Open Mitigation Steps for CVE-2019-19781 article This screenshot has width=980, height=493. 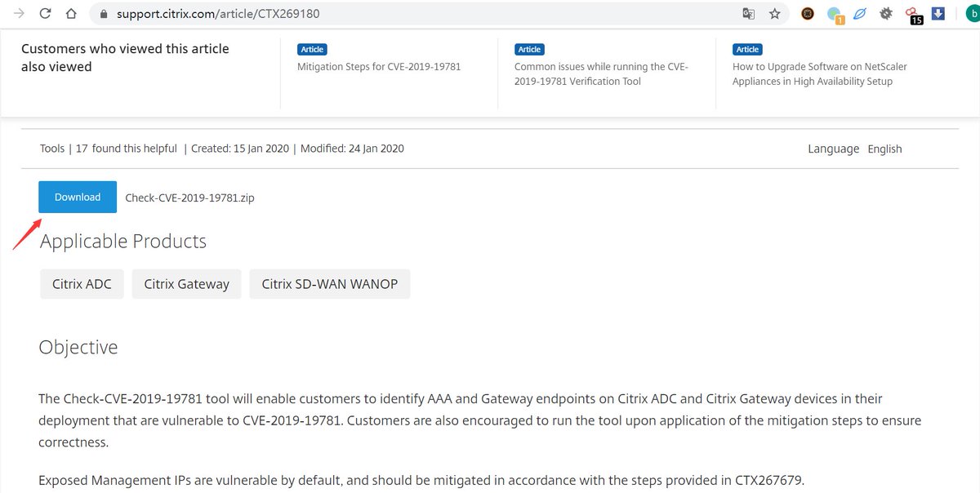[379, 67]
